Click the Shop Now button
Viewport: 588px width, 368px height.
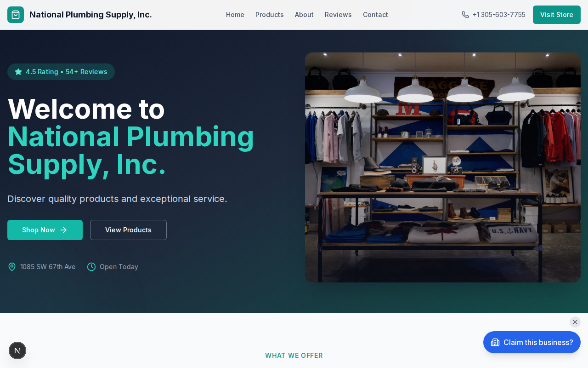tap(45, 230)
